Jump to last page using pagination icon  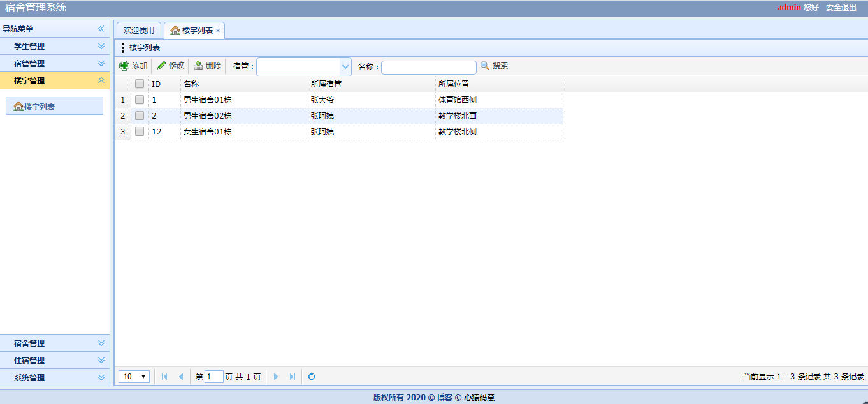pyautogui.click(x=292, y=376)
